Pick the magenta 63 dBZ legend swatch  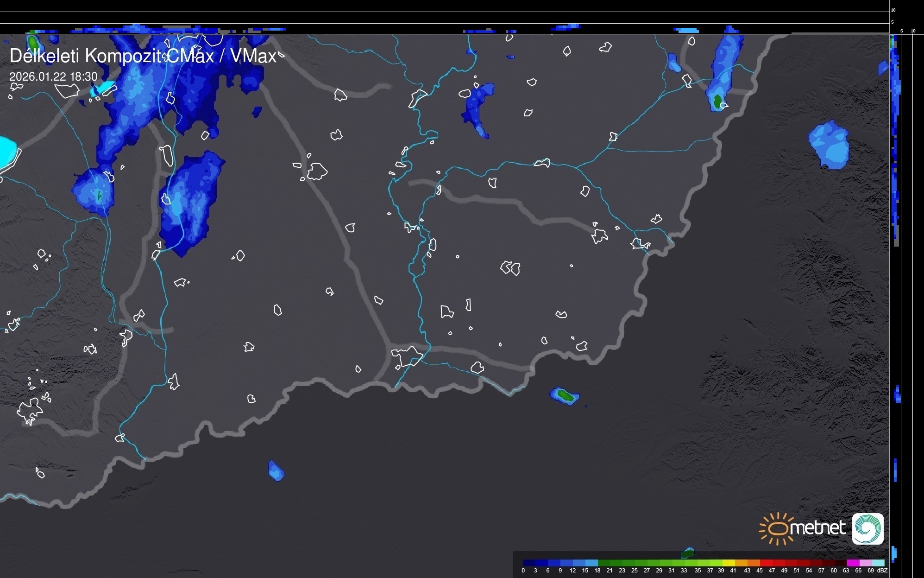tap(852, 563)
